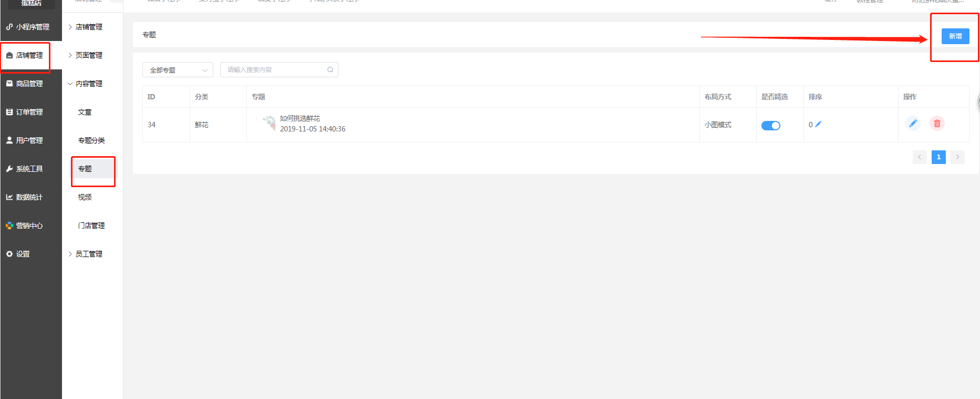Click the ID value 34
This screenshot has height=399, width=980.
coord(152,125)
